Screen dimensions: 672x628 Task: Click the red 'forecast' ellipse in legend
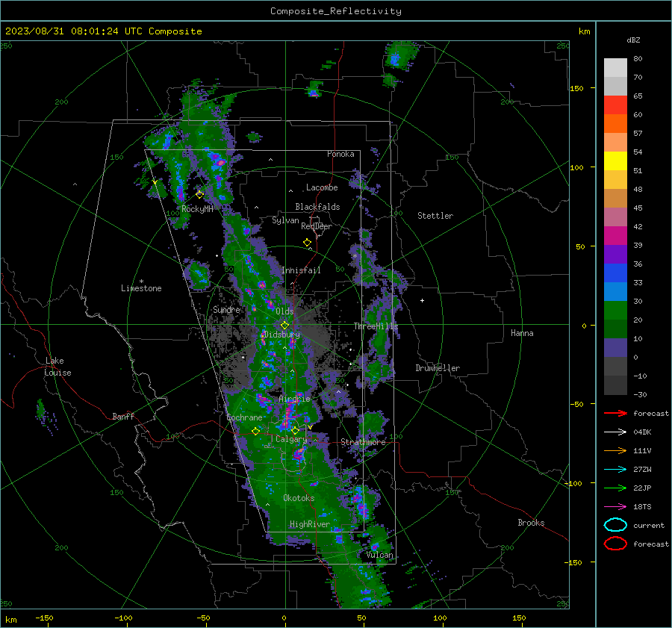(x=615, y=544)
